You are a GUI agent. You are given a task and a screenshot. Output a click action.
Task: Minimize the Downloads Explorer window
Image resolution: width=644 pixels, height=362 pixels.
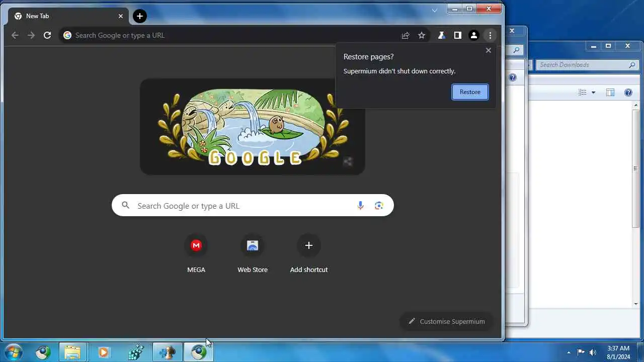coord(594,46)
